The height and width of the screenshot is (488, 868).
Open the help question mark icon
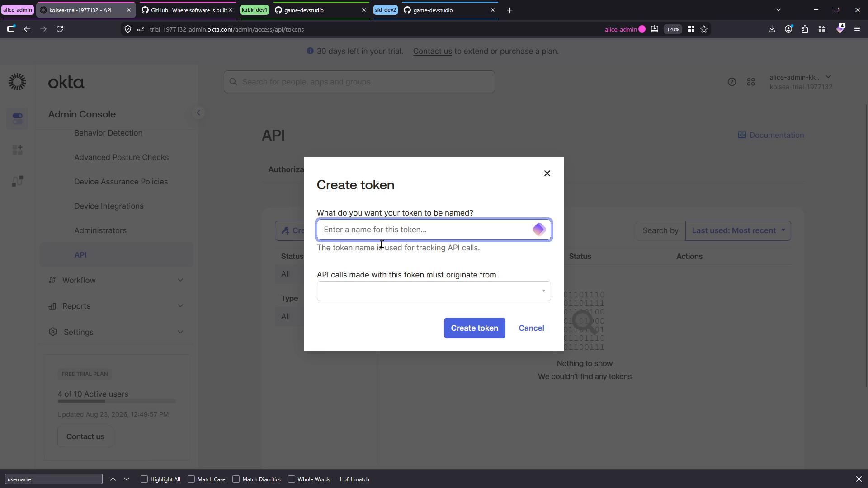[731, 82]
